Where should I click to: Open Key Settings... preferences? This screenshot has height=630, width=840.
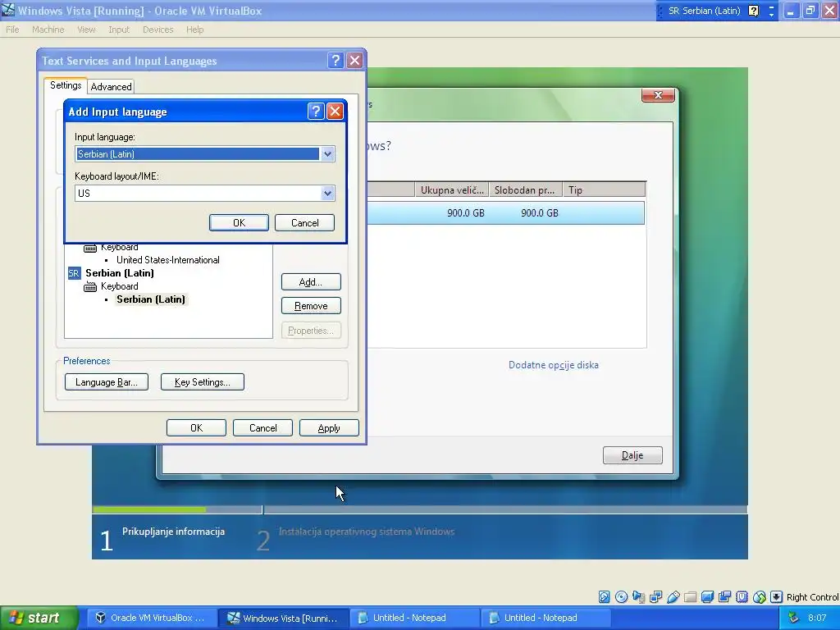click(x=203, y=382)
